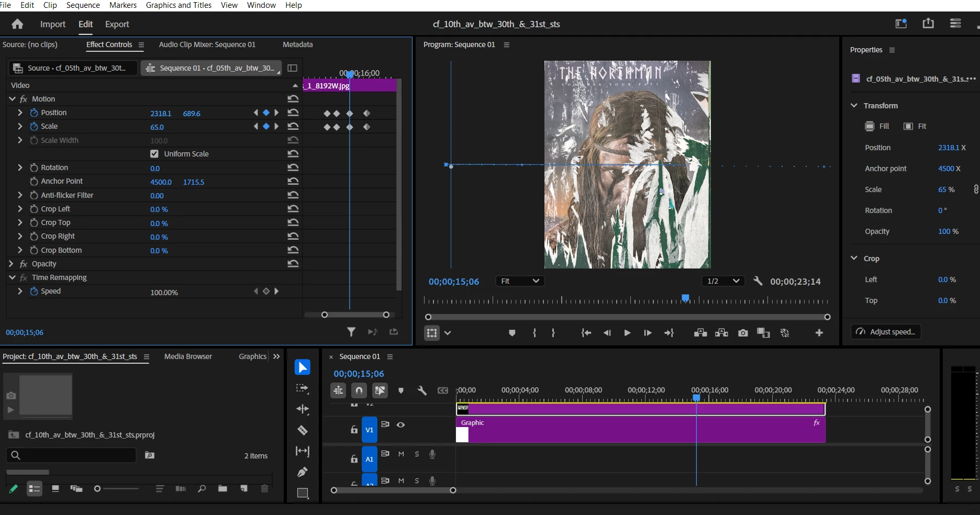980x515 pixels.
Task: Click the Find magnifier icon in Project panel
Action: tap(202, 489)
